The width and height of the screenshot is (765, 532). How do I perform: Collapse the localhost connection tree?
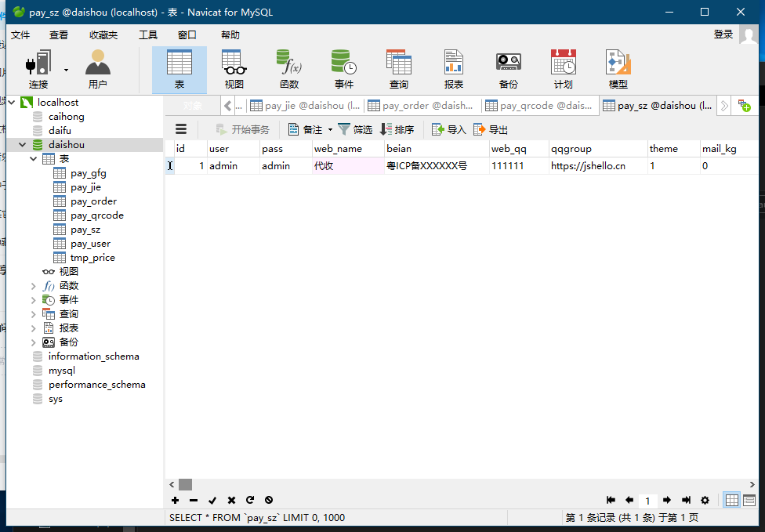tap(12, 103)
